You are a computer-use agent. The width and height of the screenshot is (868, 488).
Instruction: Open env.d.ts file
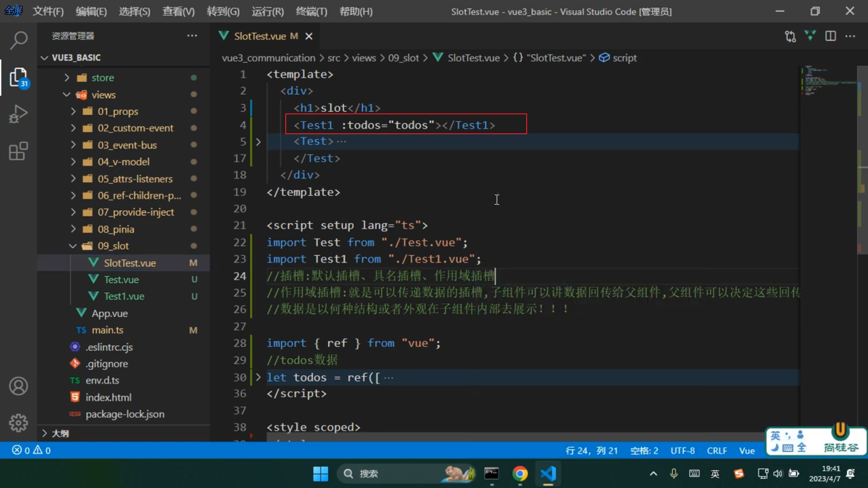[102, 380]
